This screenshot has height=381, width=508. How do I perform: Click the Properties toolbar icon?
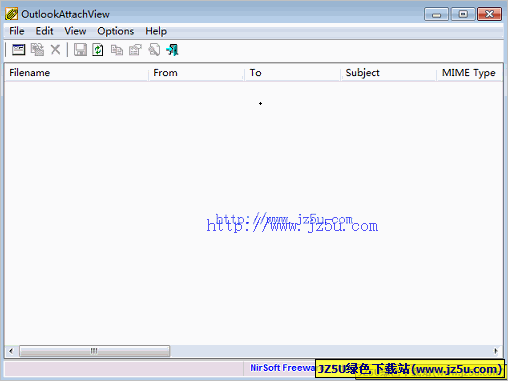tap(135, 50)
